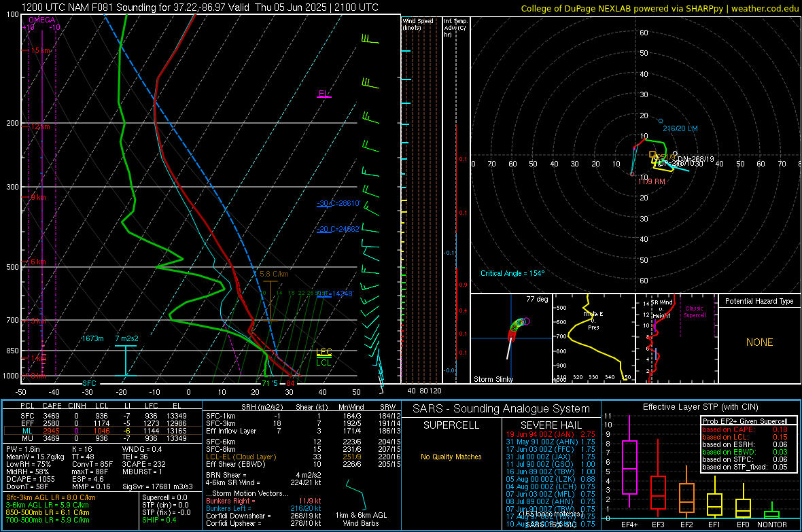Click the 'SEVERE HAIL' SARS column header
Image resolution: width=802 pixels, height=532 pixels.
[x=551, y=425]
